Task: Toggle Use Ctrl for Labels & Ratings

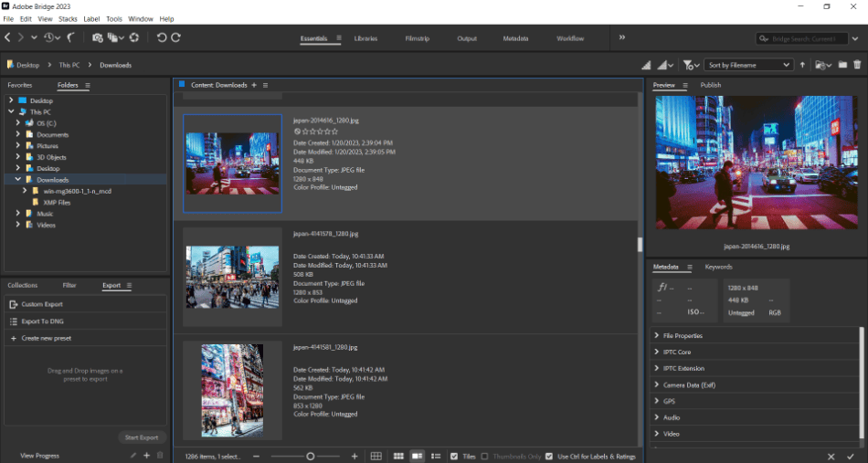Action: [549, 457]
